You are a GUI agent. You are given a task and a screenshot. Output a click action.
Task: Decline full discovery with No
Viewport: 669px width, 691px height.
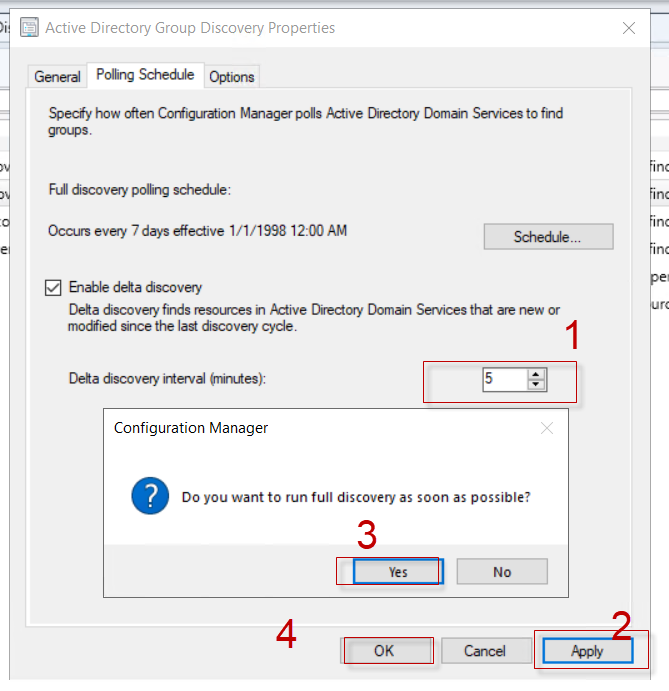point(502,572)
